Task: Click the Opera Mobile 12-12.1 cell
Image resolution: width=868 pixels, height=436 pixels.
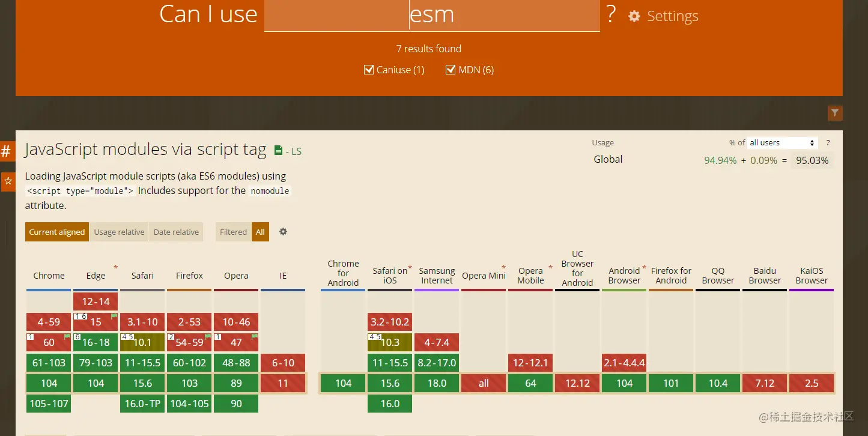Action: coord(530,363)
